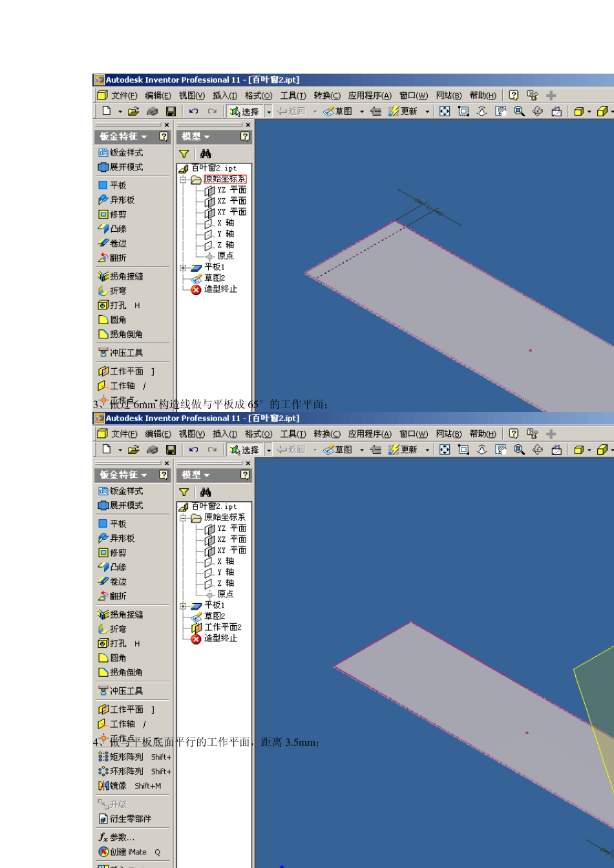Image resolution: width=614 pixels, height=868 pixels.
Task: Click the Look At icon in the top window
Action: (556, 111)
